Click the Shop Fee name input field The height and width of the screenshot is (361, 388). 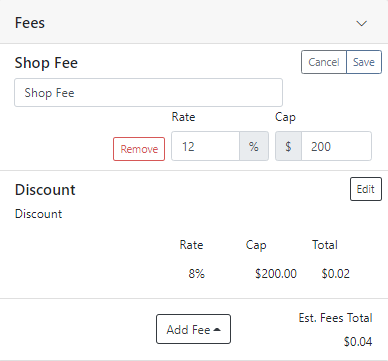point(148,93)
